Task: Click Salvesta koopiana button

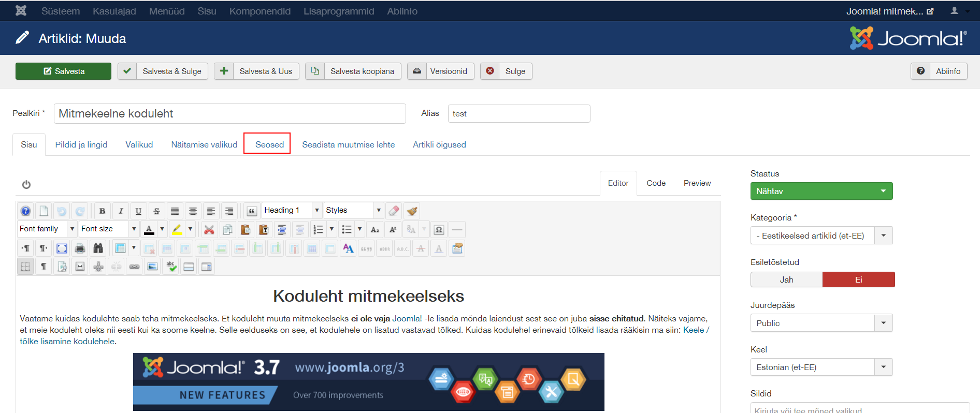Action: pyautogui.click(x=353, y=71)
